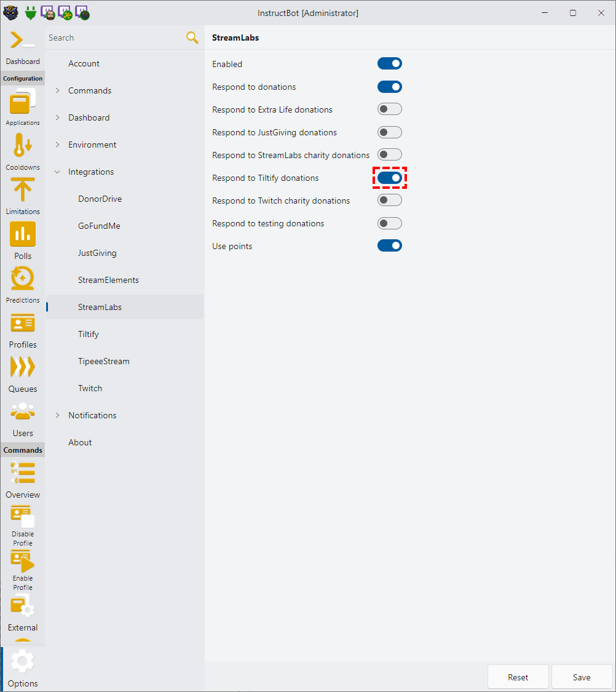Expand the Commands tree chevron
Screen dimensions: 616x692
pyautogui.click(x=57, y=90)
